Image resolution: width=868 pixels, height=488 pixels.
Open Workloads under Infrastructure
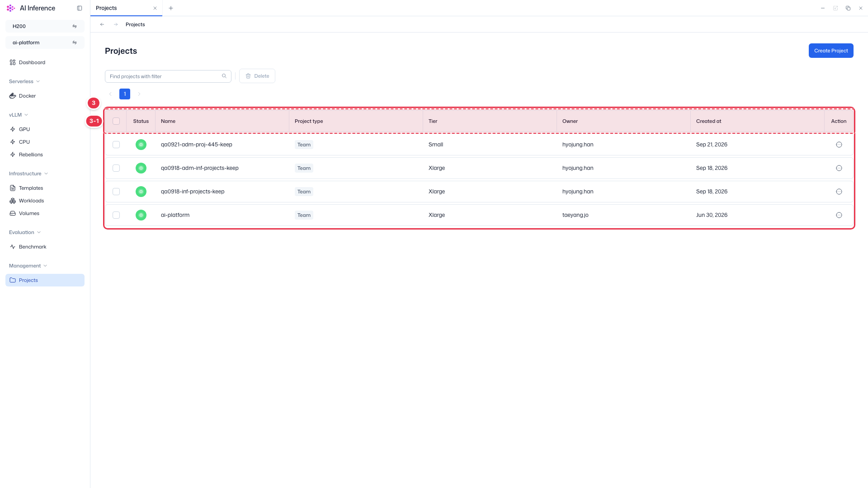point(45,201)
